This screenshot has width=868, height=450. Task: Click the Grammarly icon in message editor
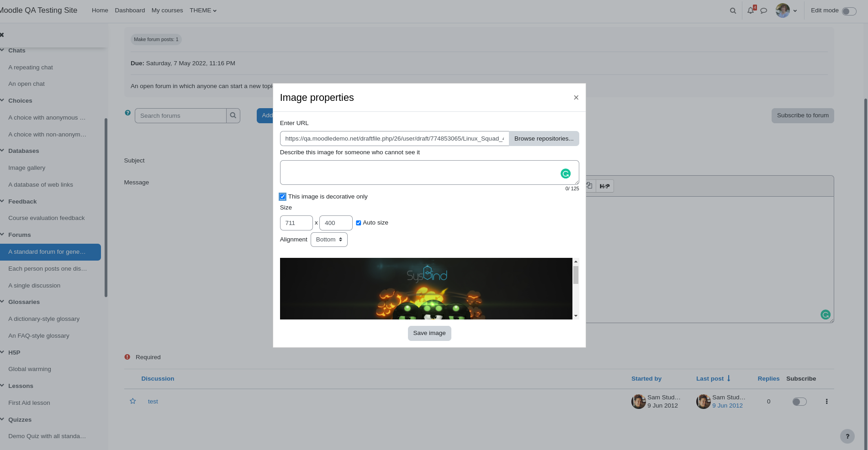(x=826, y=314)
